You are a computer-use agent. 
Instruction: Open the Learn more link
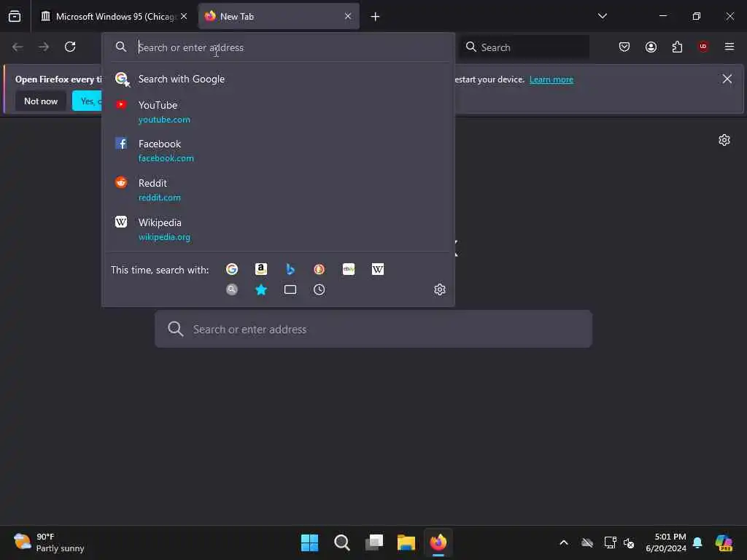click(x=551, y=79)
